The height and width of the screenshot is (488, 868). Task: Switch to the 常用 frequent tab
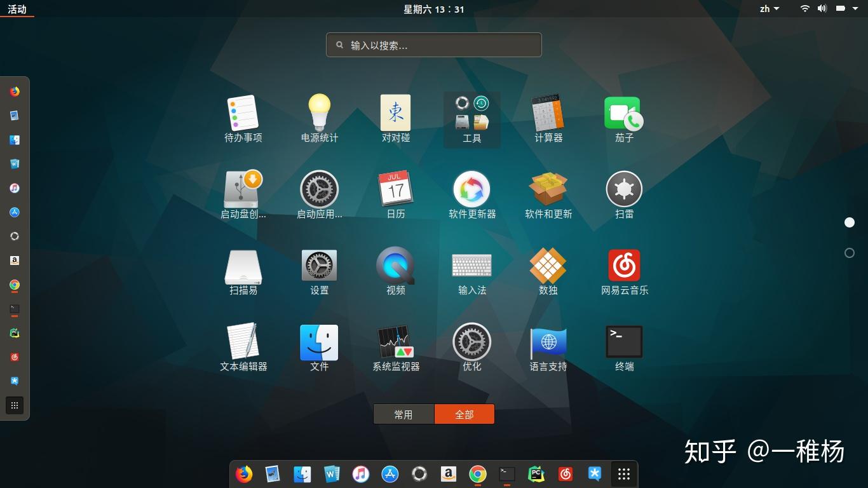click(x=403, y=414)
